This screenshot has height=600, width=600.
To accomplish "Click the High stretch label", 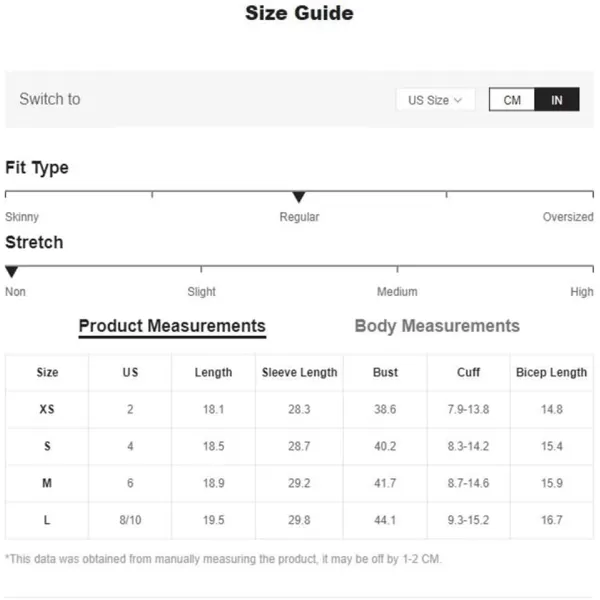I will click(x=582, y=292).
